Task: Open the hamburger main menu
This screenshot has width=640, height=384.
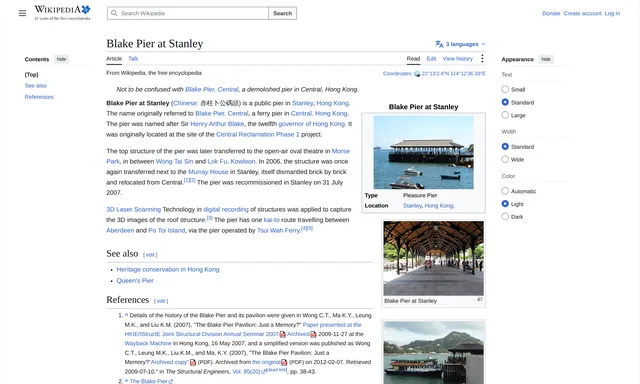Action: point(22,13)
